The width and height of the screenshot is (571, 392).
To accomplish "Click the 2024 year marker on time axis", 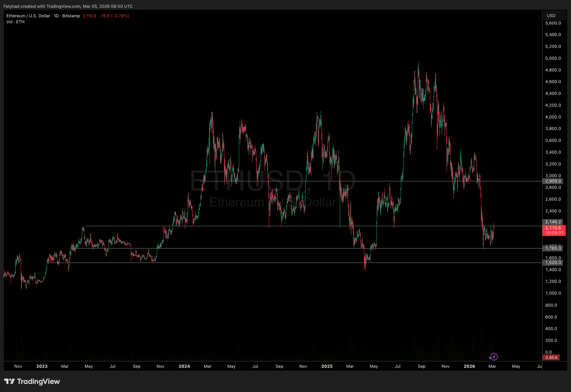I will point(184,366).
